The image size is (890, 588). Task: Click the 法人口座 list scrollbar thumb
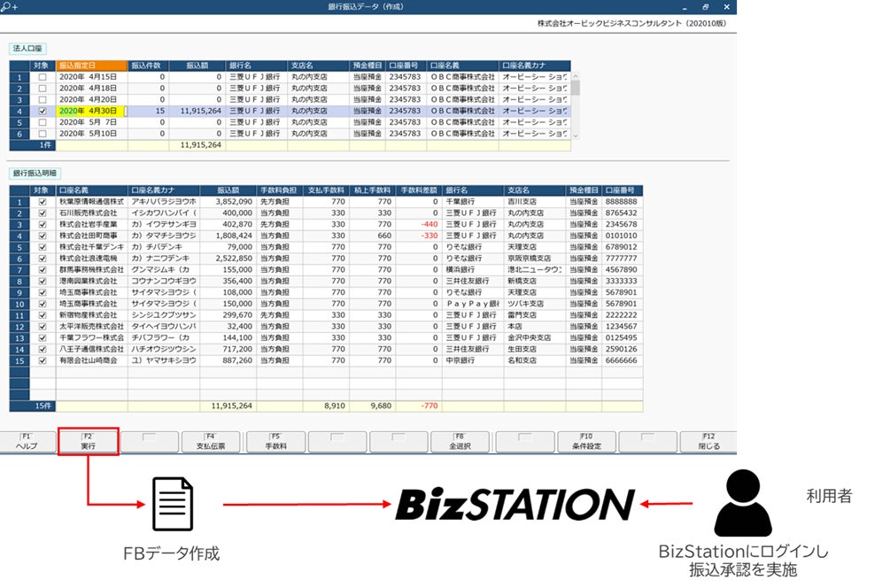[x=576, y=88]
